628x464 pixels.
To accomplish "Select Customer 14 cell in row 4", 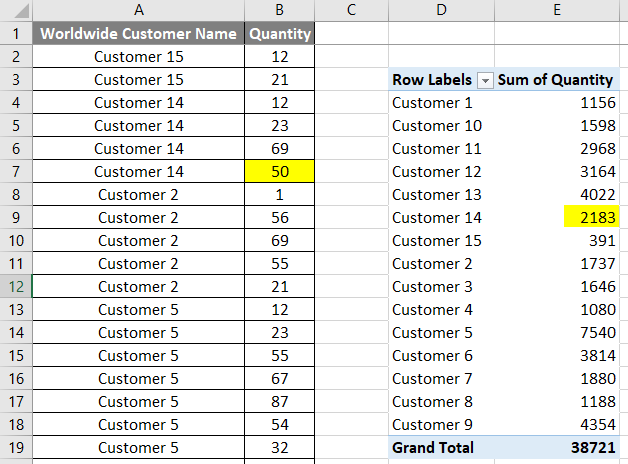I will (x=139, y=102).
